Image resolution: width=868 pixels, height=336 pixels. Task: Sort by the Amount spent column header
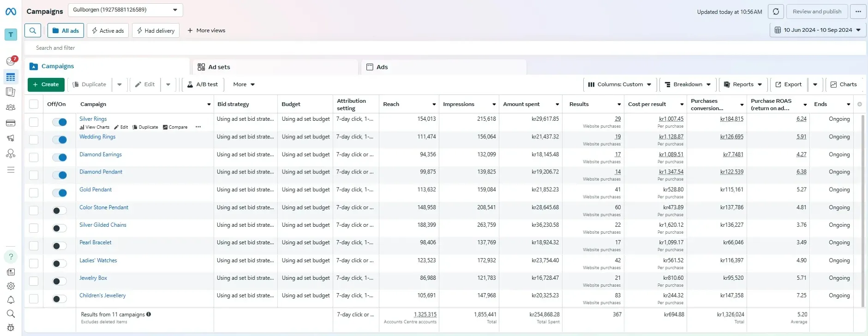click(x=531, y=104)
